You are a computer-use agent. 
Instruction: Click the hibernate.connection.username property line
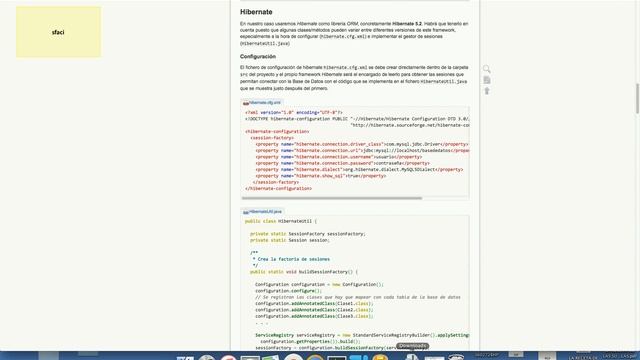pyautogui.click(x=339, y=157)
